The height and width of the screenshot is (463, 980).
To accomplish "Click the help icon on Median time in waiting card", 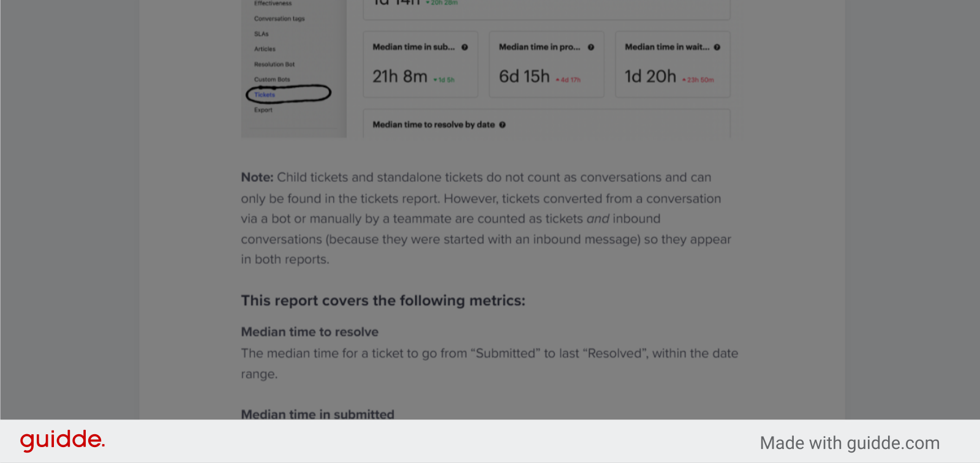I will pos(717,47).
